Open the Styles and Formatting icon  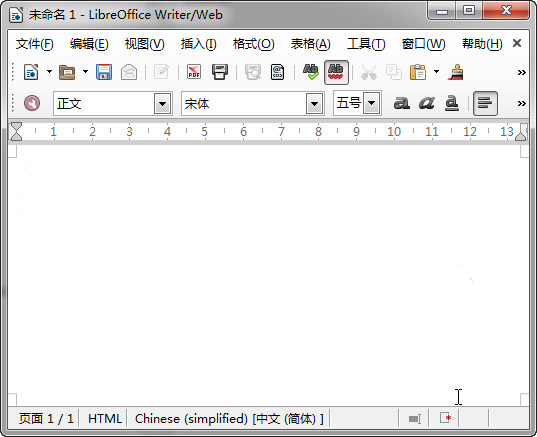(x=32, y=103)
